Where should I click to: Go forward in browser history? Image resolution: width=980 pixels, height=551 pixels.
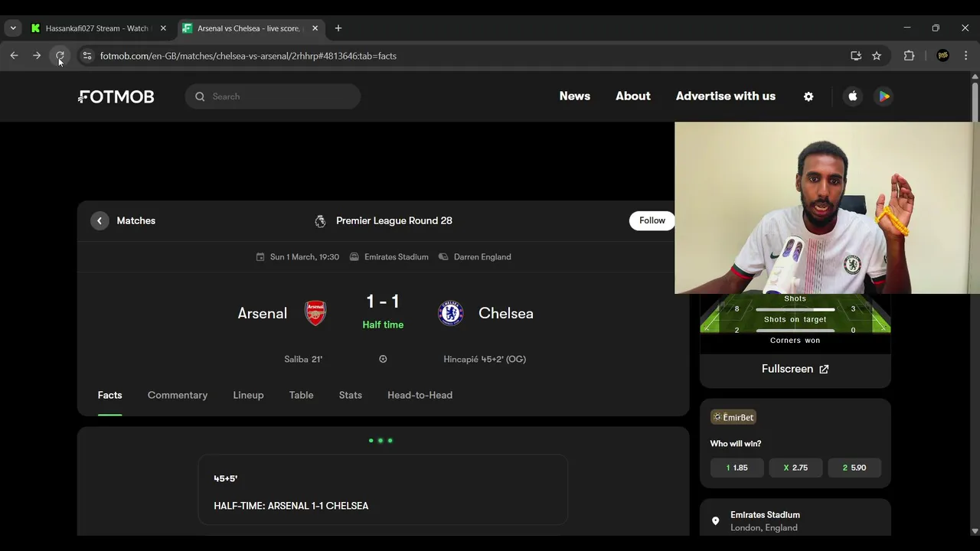(x=37, y=56)
